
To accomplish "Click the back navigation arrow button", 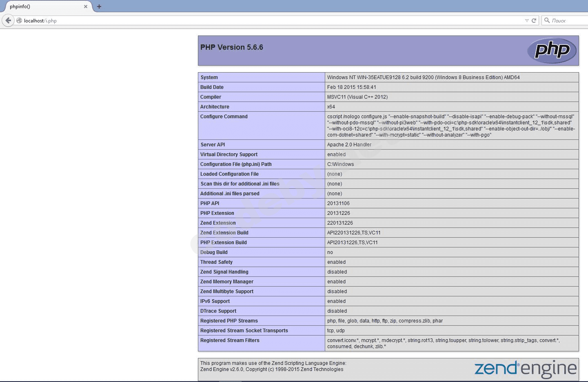I will pos(8,20).
